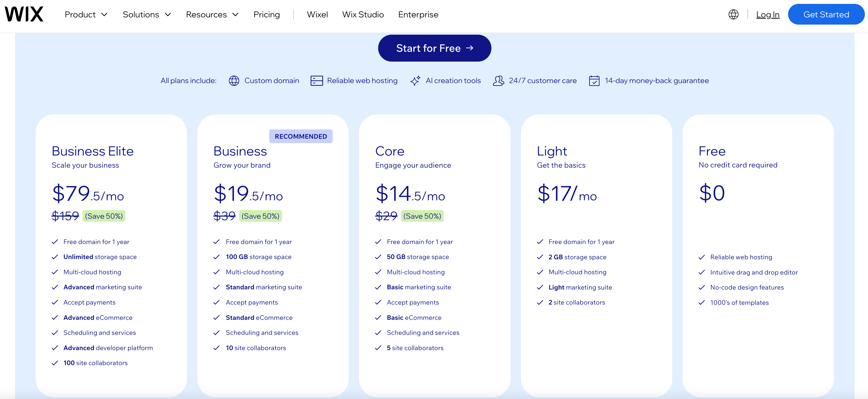The height and width of the screenshot is (399, 868).
Task: Click "Advanced eCommerce" feature text
Action: tap(98, 318)
